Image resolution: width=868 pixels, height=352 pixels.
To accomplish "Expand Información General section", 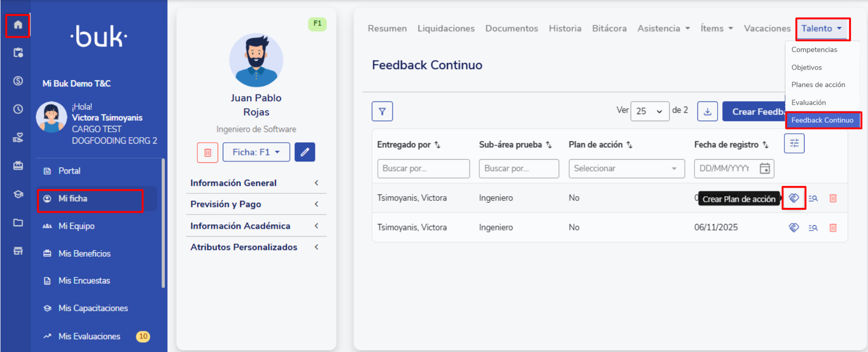I will (x=256, y=183).
